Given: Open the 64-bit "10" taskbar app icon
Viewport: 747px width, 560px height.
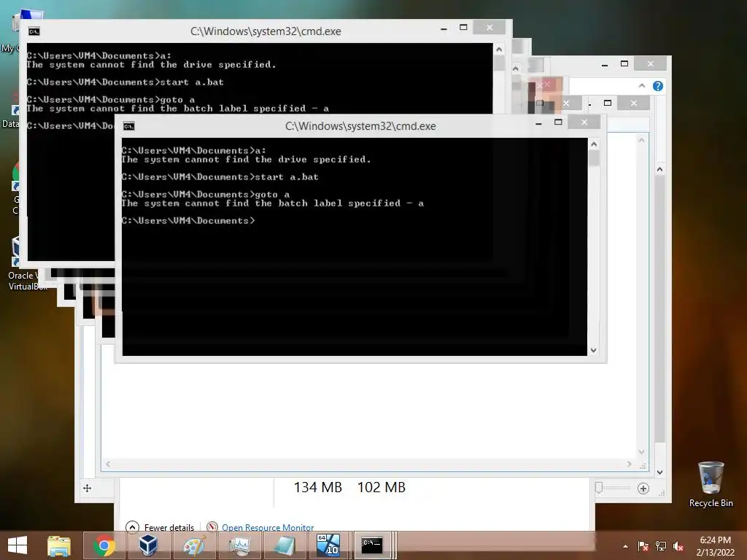Looking at the screenshot, I should click(329, 545).
